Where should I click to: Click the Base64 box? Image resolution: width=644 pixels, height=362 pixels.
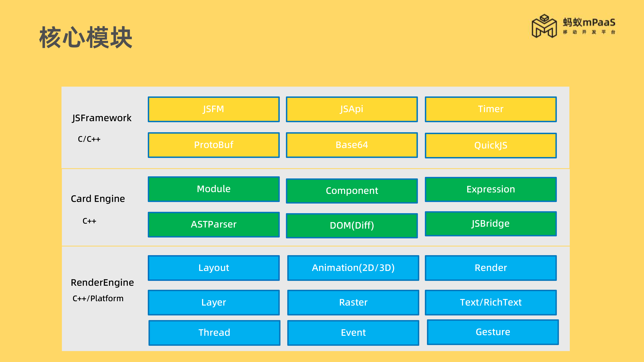click(x=352, y=145)
